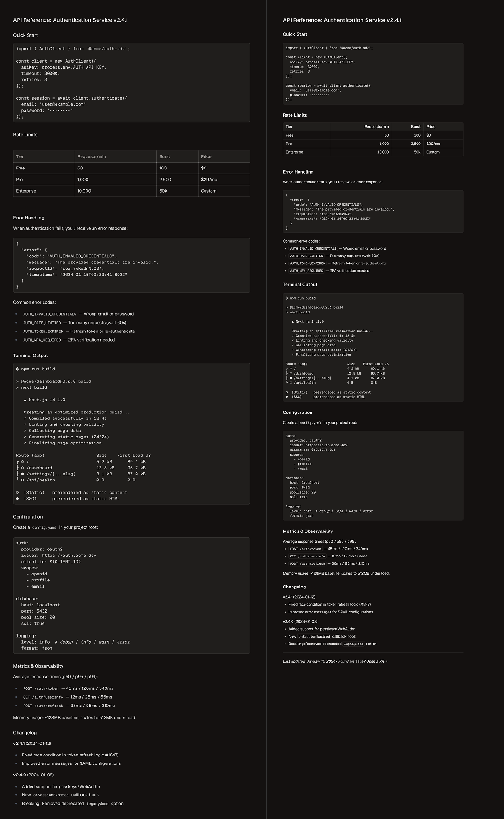Click AUTH_RATE_LIMITED error code in the left pane
This screenshot has width=504, height=819.
[42, 323]
